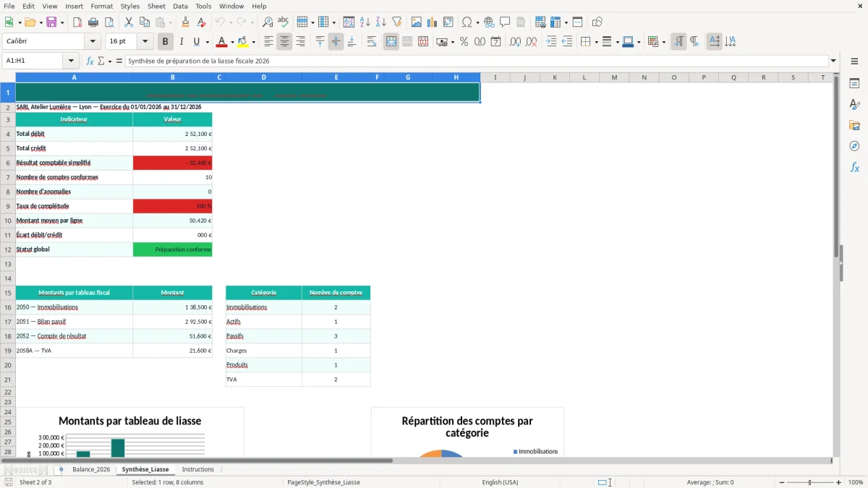This screenshot has width=868, height=488.
Task: Click page style PageStyle_Synthèse_Liasse
Action: pyautogui.click(x=323, y=482)
